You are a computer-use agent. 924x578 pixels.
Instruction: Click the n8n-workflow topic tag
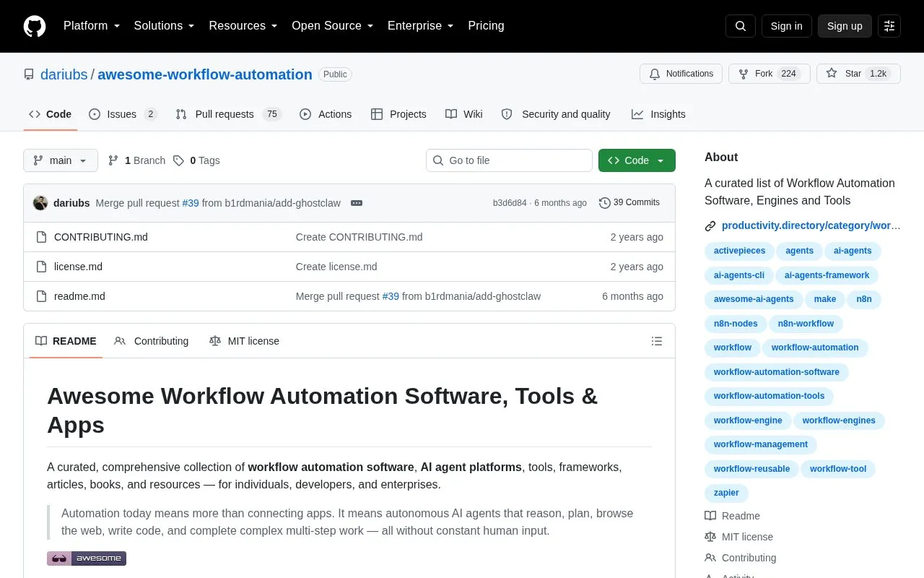tap(806, 324)
